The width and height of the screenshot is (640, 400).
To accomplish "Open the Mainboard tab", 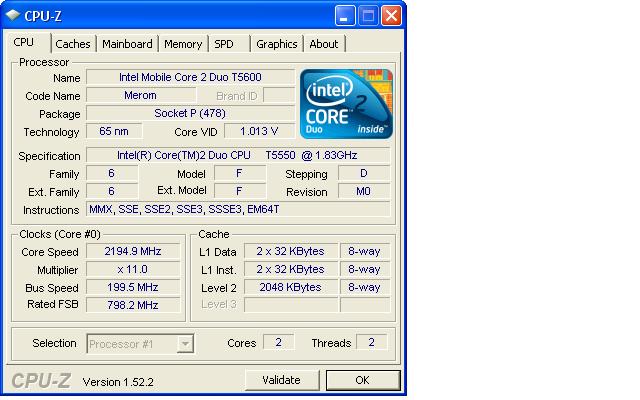I will (127, 44).
